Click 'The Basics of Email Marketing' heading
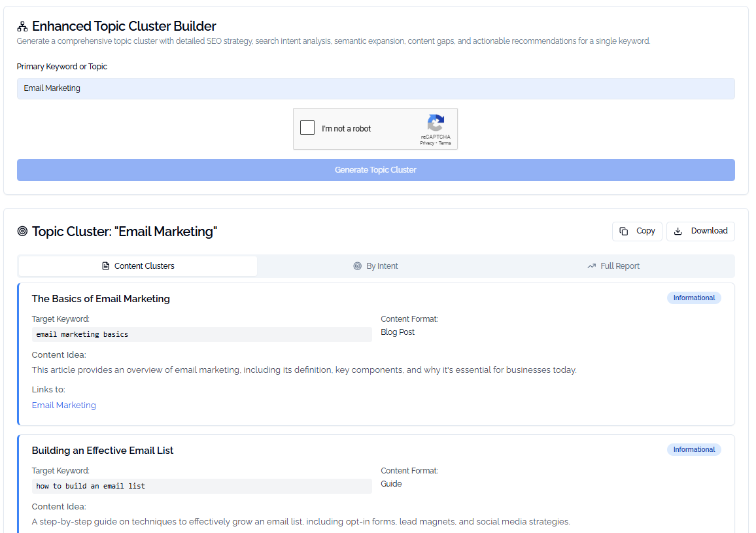The image size is (756, 533). coord(101,299)
